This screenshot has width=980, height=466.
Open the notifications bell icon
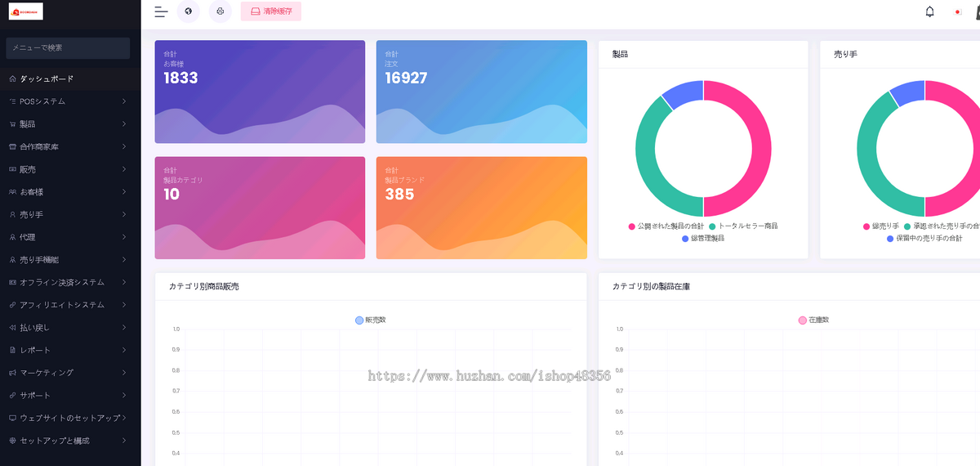tap(929, 11)
